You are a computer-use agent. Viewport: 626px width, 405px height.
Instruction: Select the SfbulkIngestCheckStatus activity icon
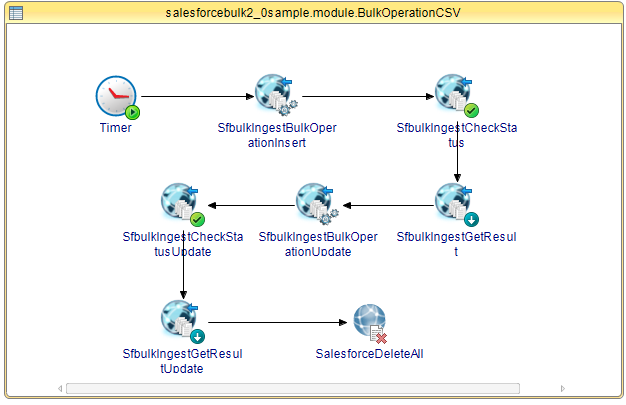tap(457, 95)
